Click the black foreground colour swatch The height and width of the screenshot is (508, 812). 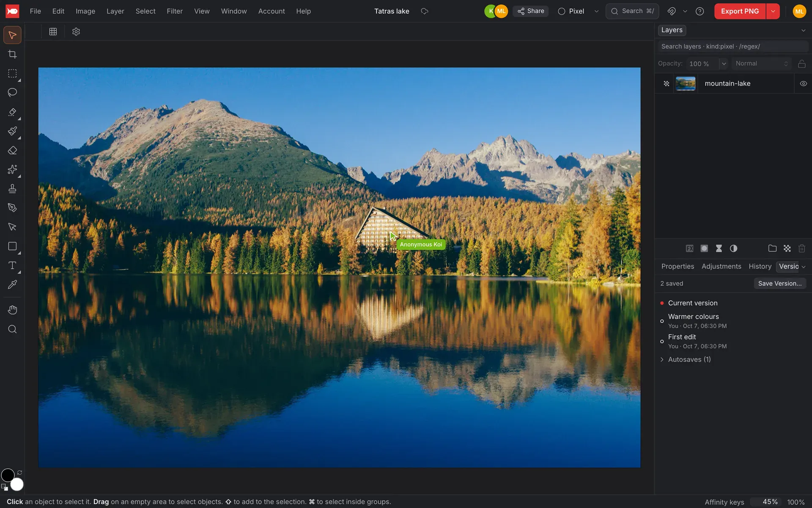(8, 475)
